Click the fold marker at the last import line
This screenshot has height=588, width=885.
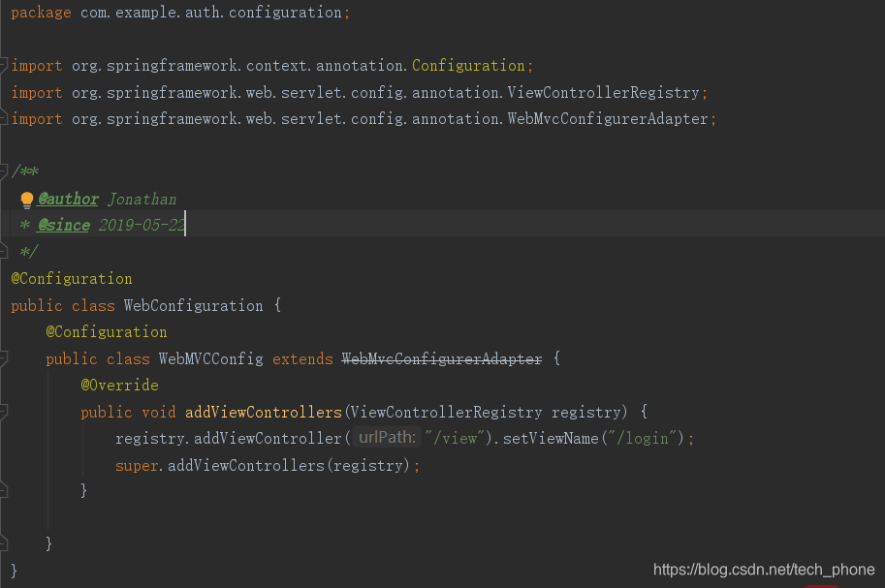(x=3, y=119)
